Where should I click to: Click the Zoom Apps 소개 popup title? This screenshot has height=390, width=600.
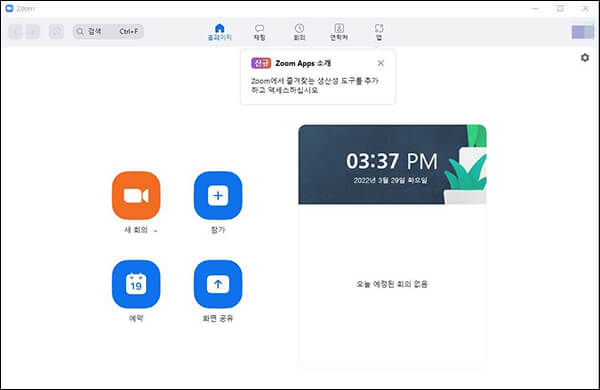(x=303, y=63)
